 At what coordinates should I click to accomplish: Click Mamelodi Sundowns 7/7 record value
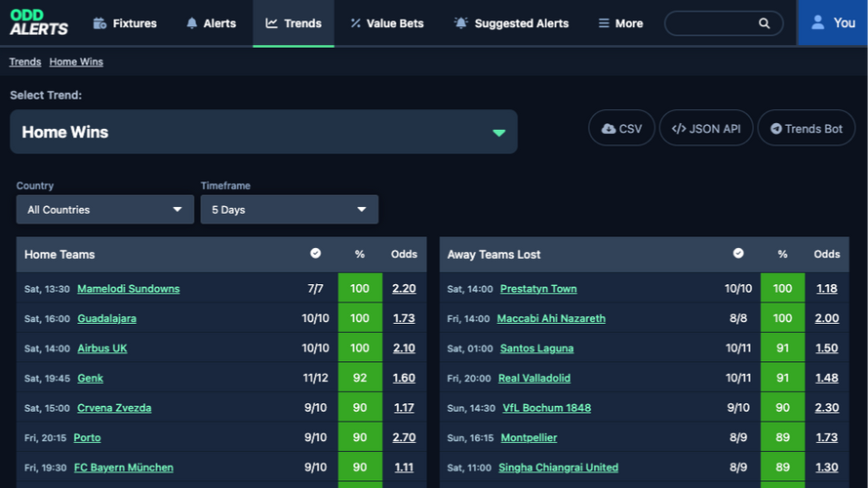(x=316, y=289)
